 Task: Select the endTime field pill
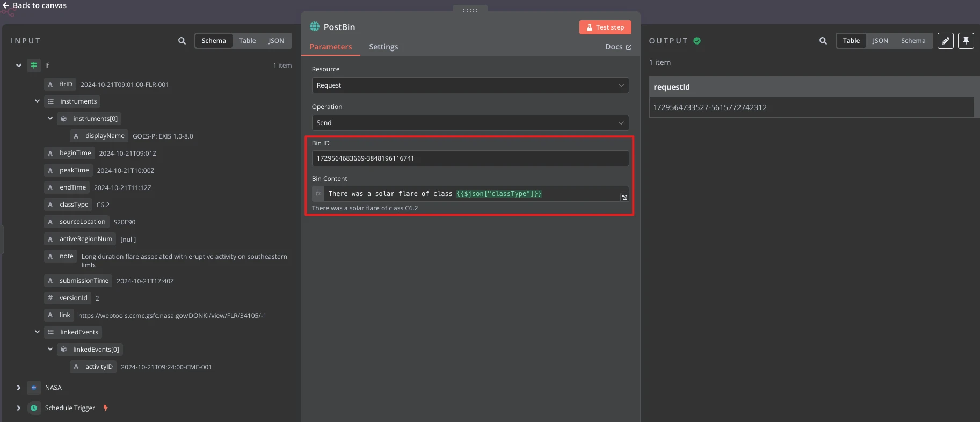tap(67, 187)
